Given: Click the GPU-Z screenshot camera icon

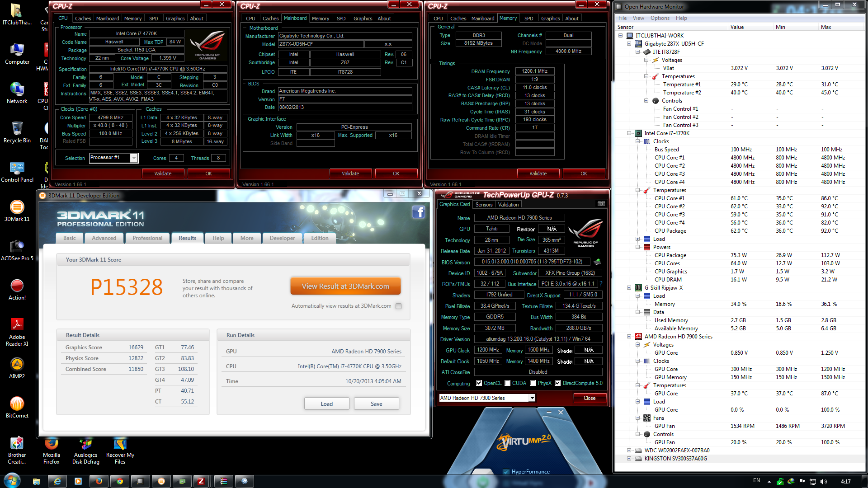Looking at the screenshot, I should pyautogui.click(x=601, y=204).
